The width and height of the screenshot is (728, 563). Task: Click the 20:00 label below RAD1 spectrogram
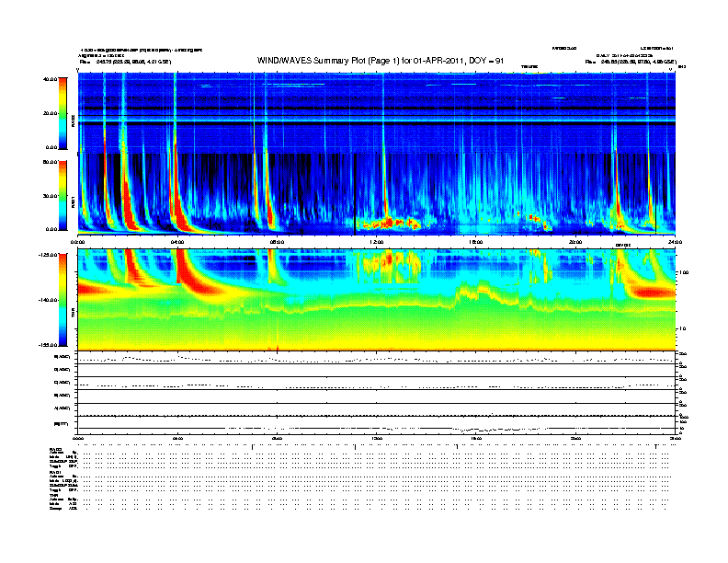tap(575, 242)
